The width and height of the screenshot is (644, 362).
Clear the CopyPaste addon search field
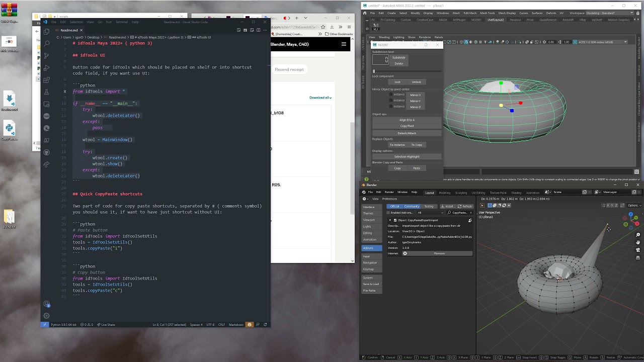pyautogui.click(x=471, y=213)
